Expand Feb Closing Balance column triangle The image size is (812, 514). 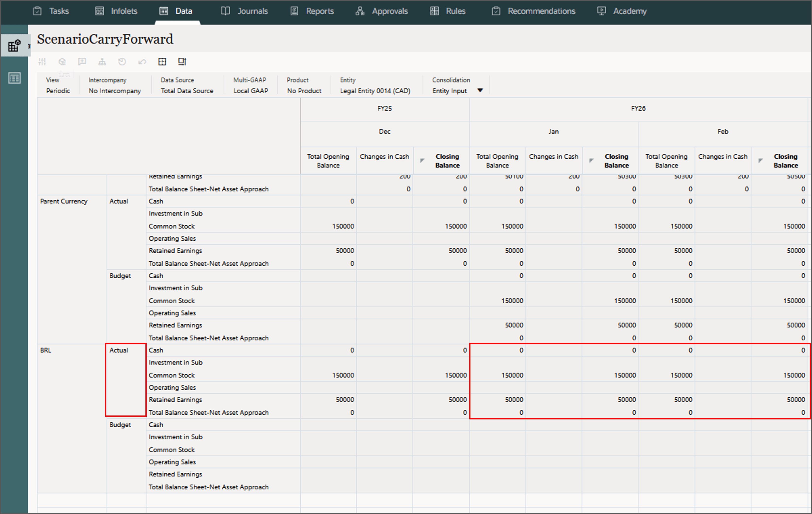tap(760, 160)
